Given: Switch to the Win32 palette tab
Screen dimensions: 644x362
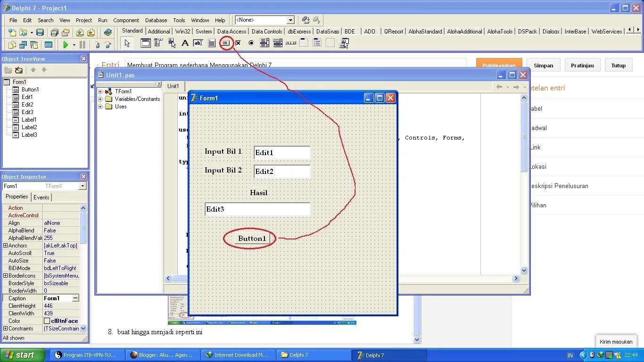Looking at the screenshot, I should click(182, 31).
